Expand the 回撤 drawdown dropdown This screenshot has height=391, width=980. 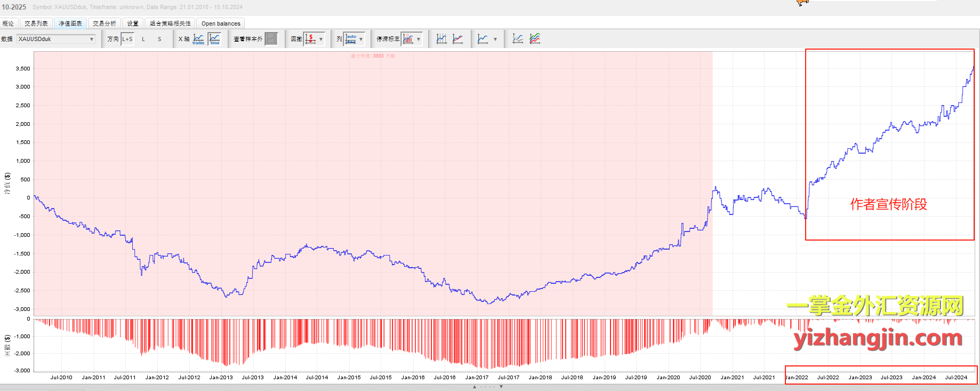[x=321, y=39]
